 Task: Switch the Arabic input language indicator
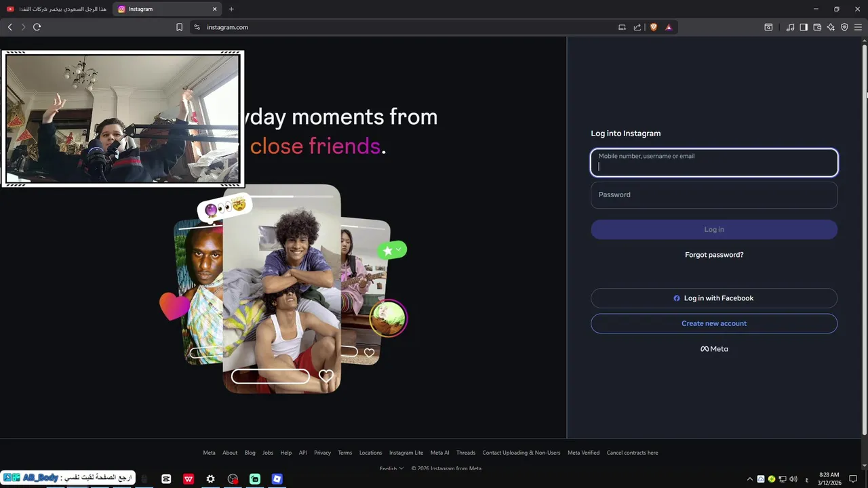(x=807, y=479)
